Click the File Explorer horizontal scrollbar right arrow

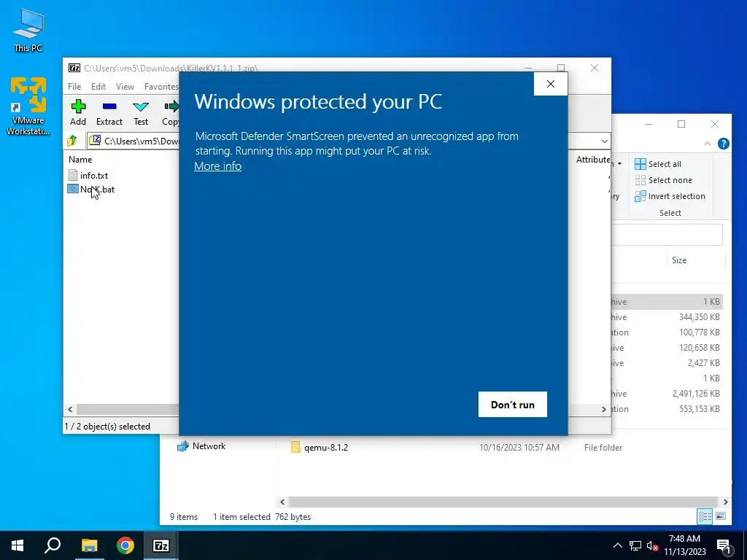click(725, 502)
